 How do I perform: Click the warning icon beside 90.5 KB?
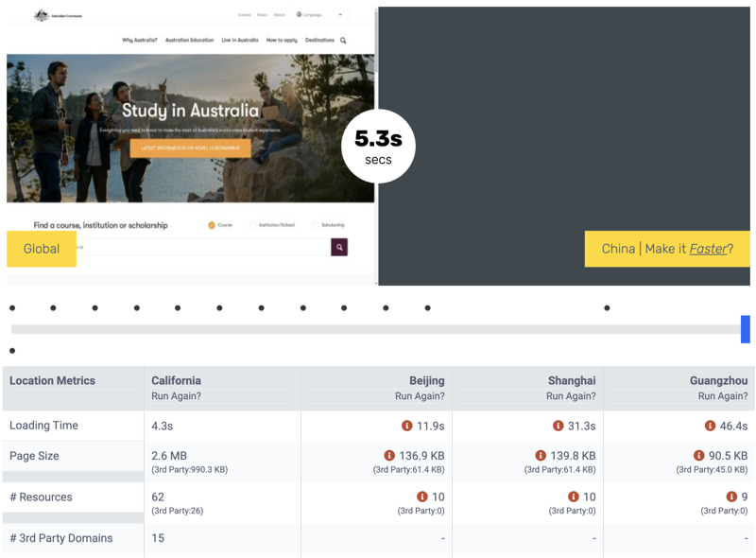point(698,456)
